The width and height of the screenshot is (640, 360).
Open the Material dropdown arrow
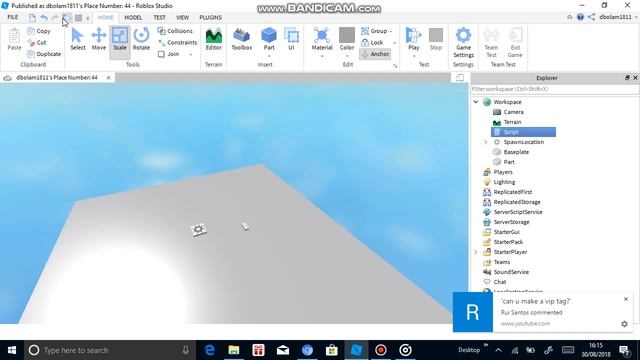(322, 56)
